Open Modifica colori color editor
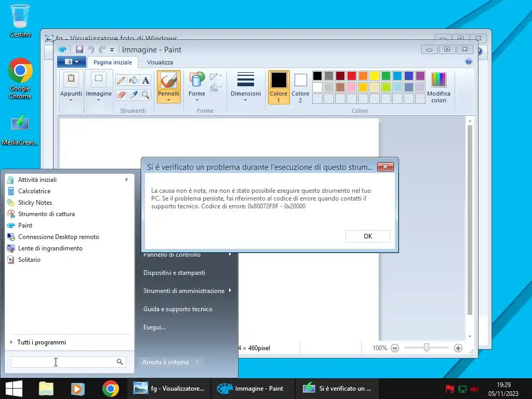The height and width of the screenshot is (399, 532). 438,87
